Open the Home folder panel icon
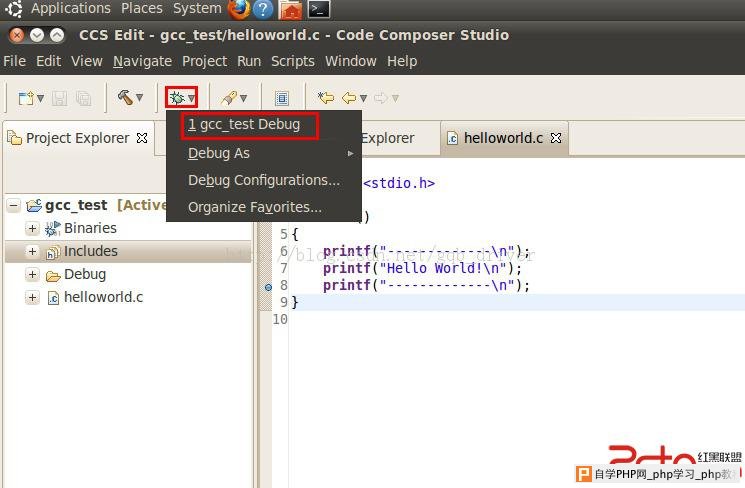The height and width of the screenshot is (488, 745). coord(290,10)
